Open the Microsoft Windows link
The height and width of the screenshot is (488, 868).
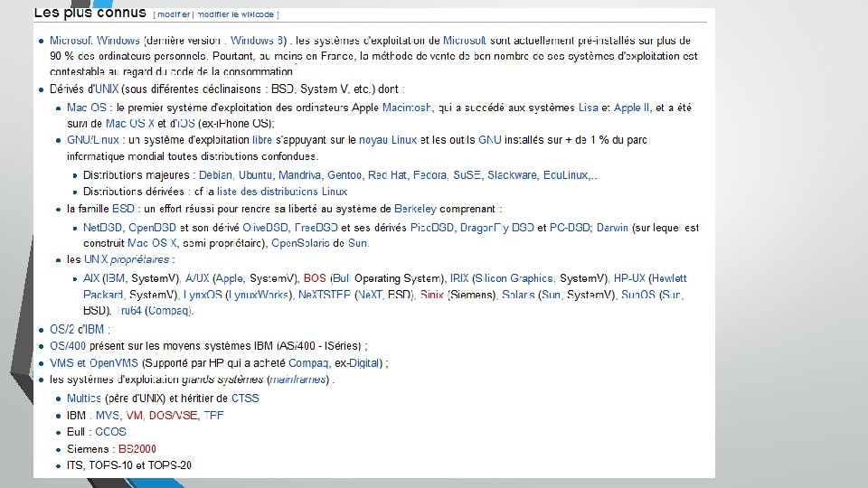point(95,41)
